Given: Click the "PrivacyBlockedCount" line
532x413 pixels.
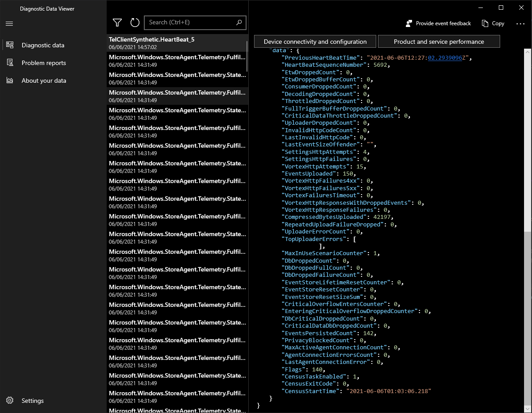Looking at the screenshot, I should [x=324, y=340].
